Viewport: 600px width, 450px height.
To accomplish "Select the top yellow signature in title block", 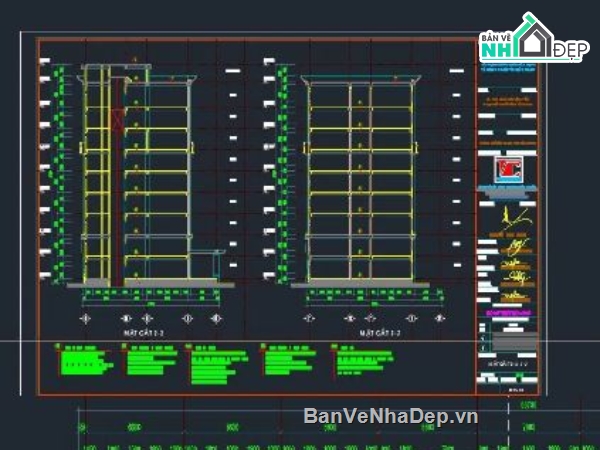I will point(515,219).
